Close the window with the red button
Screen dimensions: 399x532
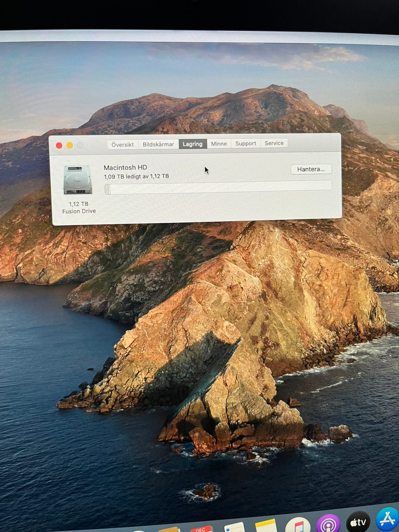point(59,145)
